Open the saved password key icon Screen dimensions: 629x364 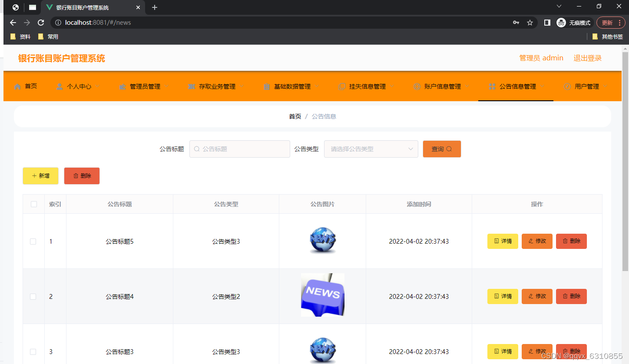click(x=516, y=23)
